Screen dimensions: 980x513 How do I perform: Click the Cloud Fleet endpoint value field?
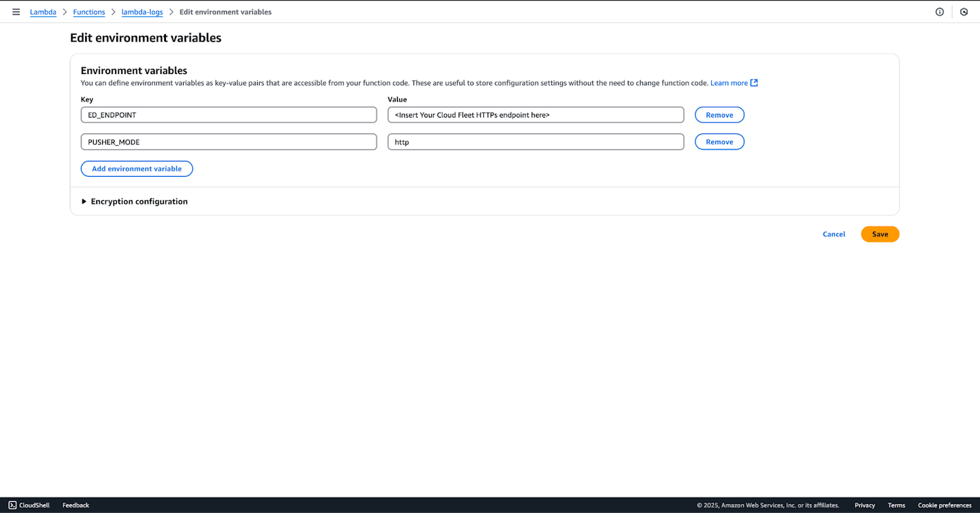[536, 115]
